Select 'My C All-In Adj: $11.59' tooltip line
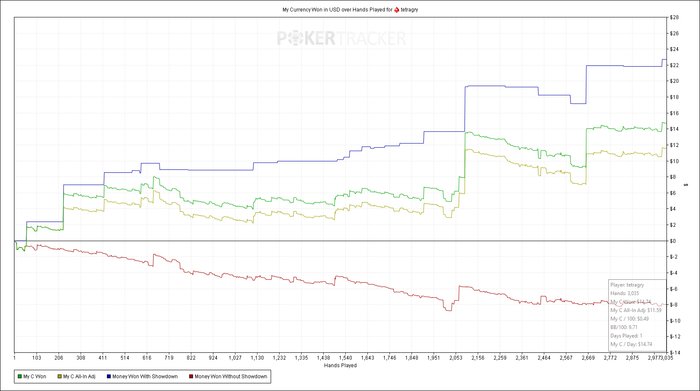The image size is (700, 391). 636,310
